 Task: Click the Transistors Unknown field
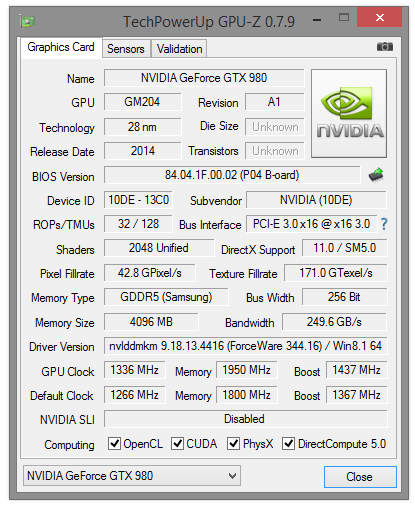pos(275,151)
